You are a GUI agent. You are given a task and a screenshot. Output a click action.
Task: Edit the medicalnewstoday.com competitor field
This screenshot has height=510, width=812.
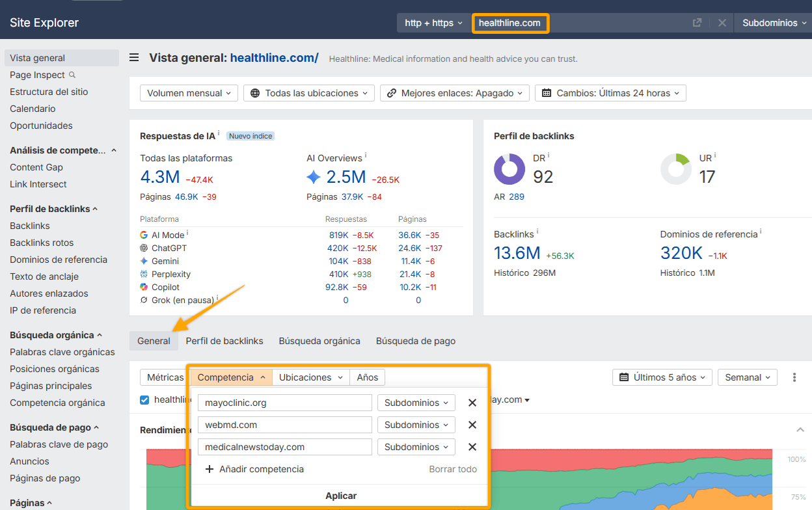coord(285,447)
